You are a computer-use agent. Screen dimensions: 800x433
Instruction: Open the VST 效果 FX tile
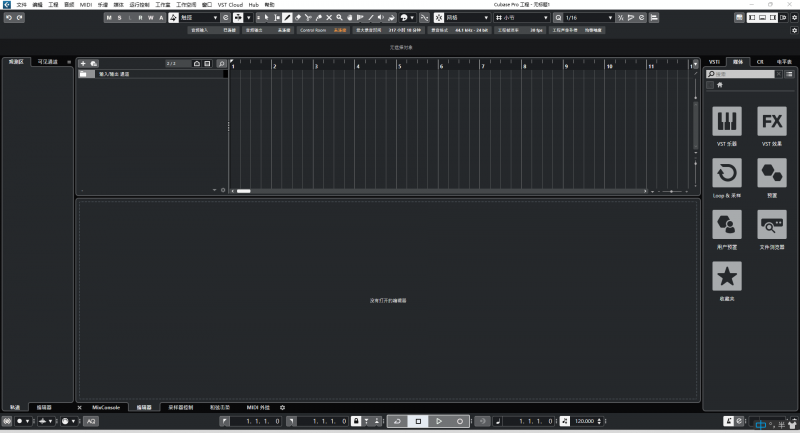point(772,122)
